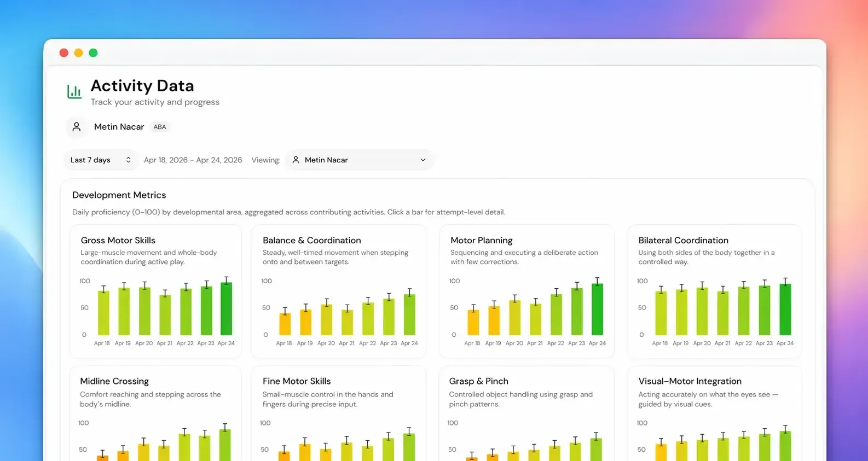Click the Development Metrics section heading
The width and height of the screenshot is (868, 461).
point(119,195)
